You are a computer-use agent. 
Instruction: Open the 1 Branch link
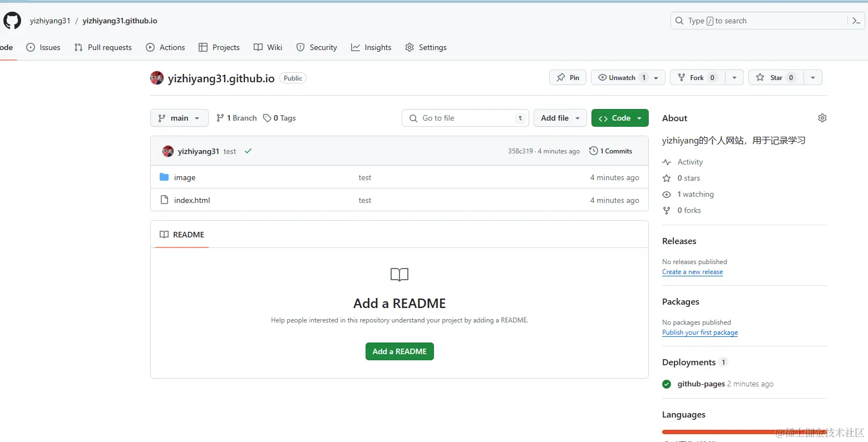[236, 118]
